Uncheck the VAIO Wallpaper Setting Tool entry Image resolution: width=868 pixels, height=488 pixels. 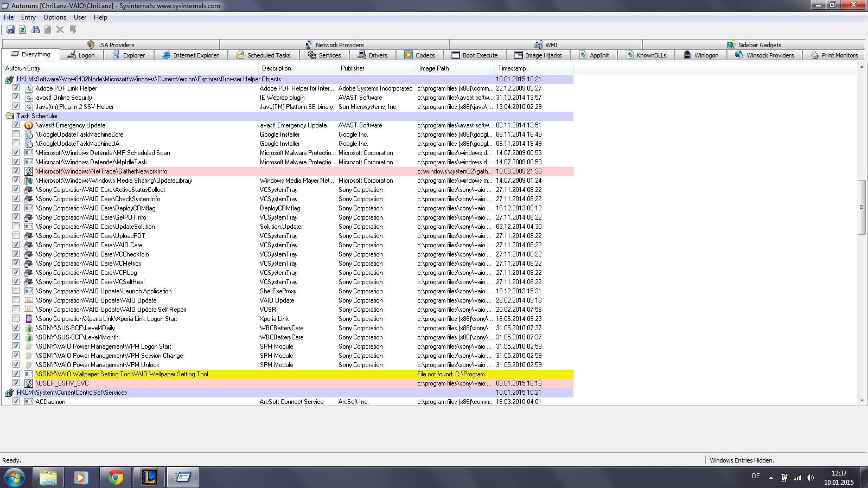click(16, 374)
